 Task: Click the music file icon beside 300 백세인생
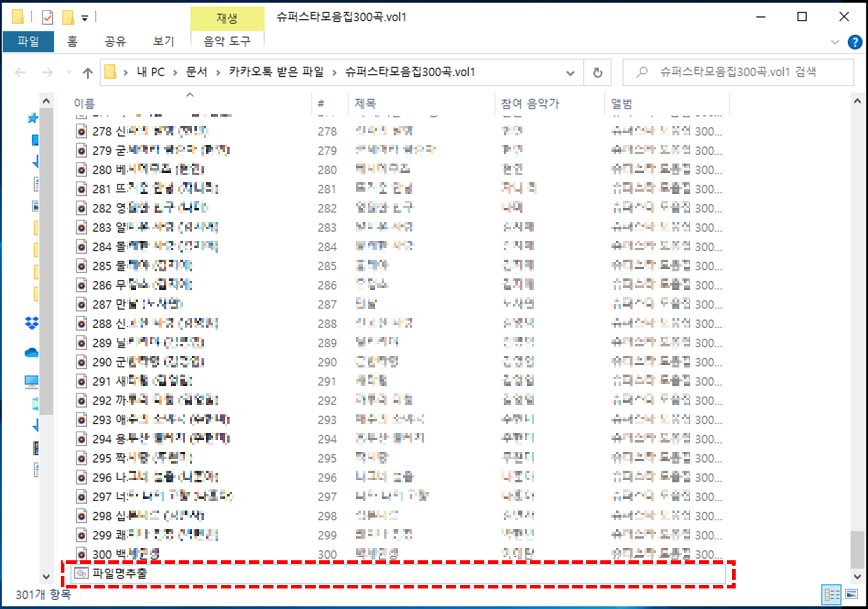[x=80, y=554]
